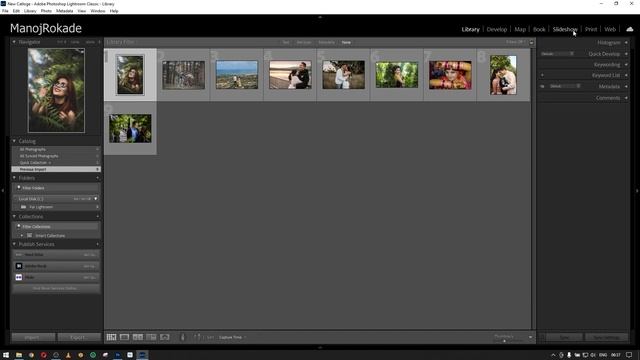Collapse the Publish Services panel
Screen dimensions: 640x360
[14, 244]
